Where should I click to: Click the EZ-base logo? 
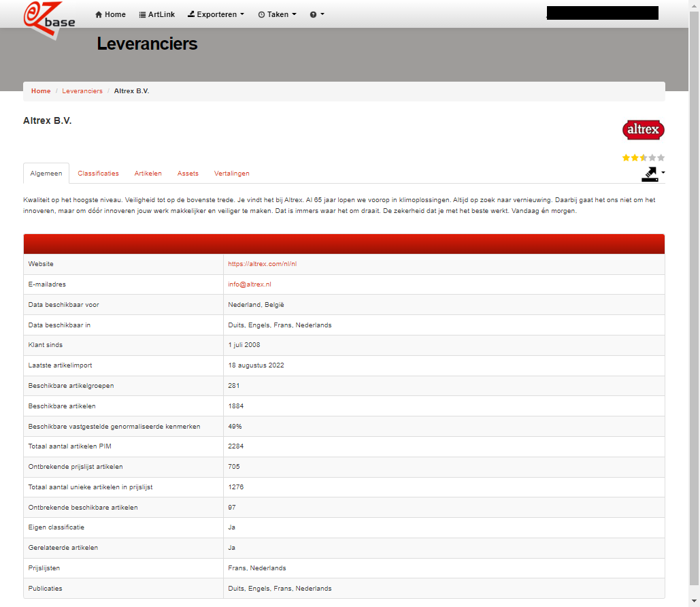(x=49, y=20)
